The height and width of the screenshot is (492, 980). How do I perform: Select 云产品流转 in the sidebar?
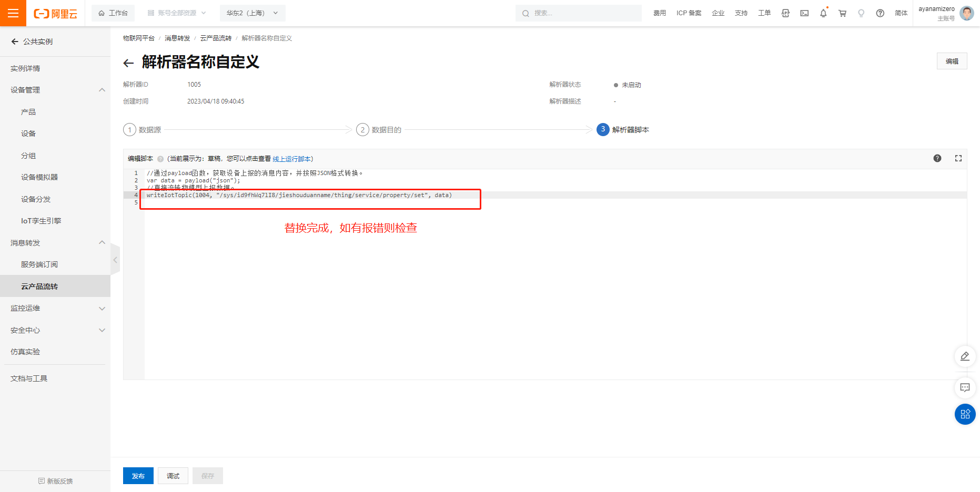(x=39, y=286)
